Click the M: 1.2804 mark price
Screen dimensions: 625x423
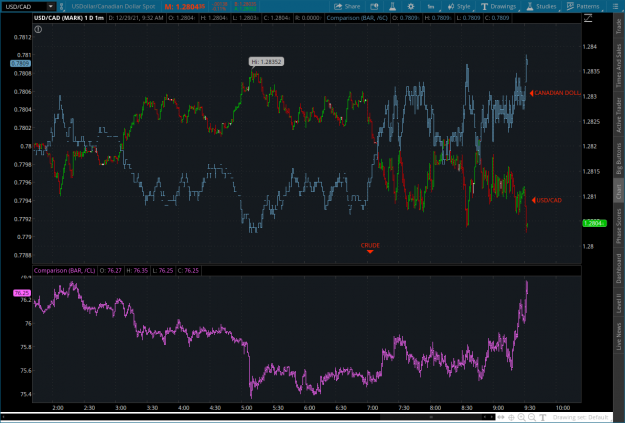(x=185, y=6)
